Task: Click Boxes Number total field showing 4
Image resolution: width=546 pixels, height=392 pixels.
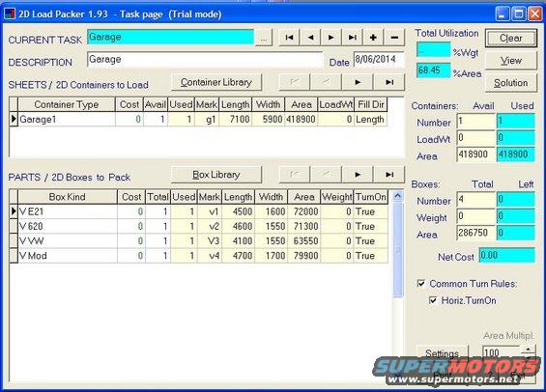Action: tap(476, 199)
